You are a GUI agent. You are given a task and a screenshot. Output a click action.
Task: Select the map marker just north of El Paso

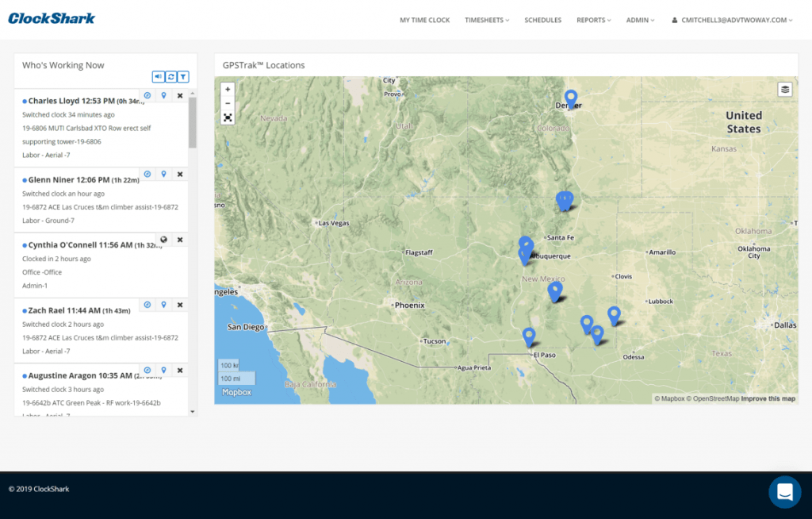tap(529, 336)
